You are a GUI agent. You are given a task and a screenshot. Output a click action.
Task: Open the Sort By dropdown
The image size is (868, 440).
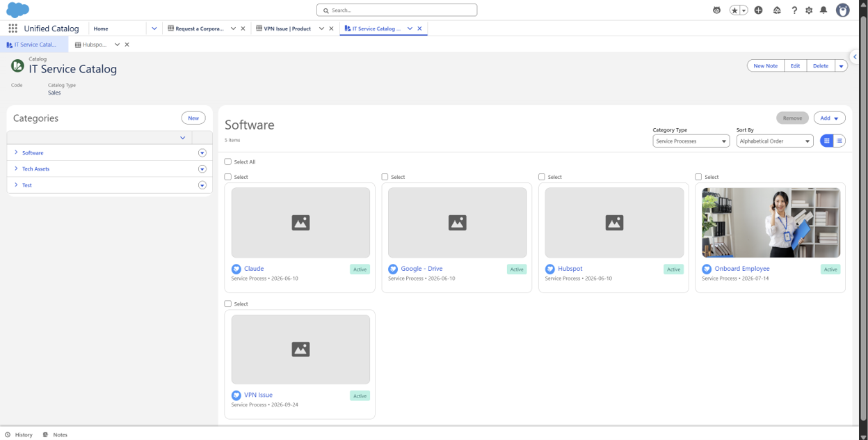[x=775, y=141]
